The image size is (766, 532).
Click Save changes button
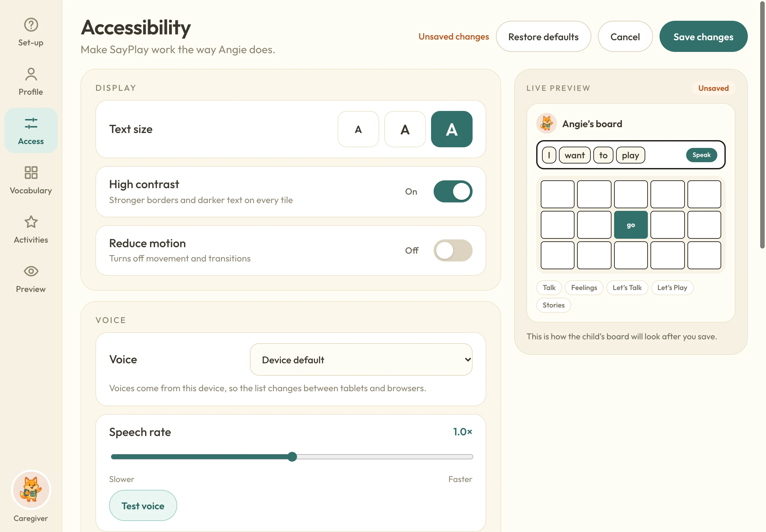click(x=703, y=37)
